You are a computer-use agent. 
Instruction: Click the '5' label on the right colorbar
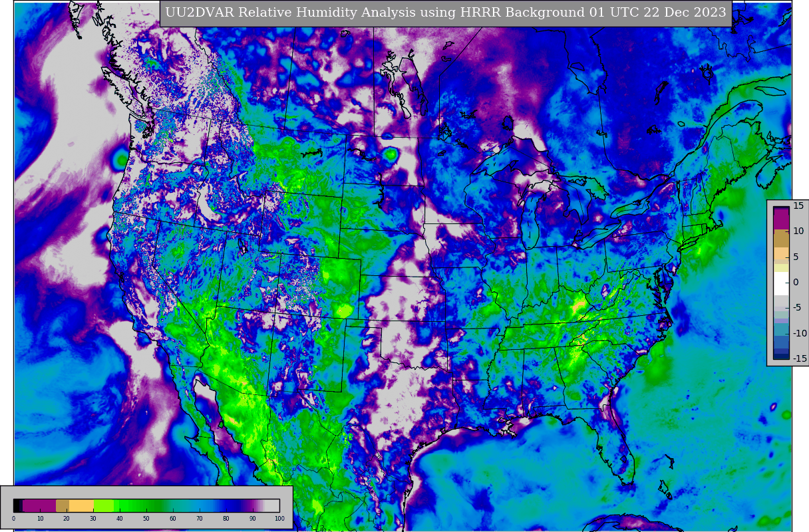coord(796,257)
